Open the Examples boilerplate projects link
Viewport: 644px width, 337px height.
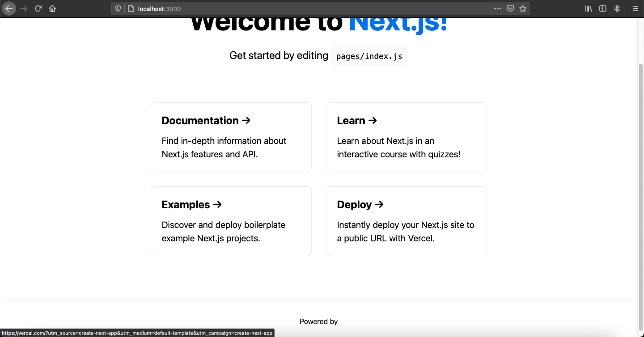[231, 221]
